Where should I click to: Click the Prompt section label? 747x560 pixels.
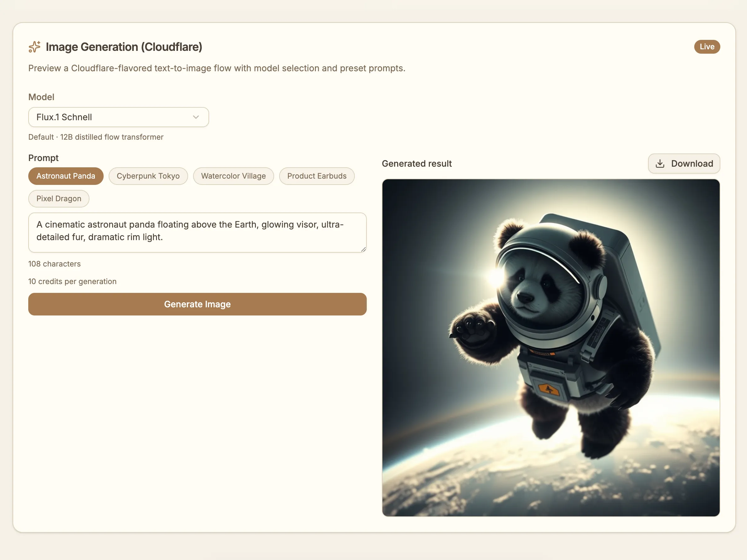coord(44,158)
